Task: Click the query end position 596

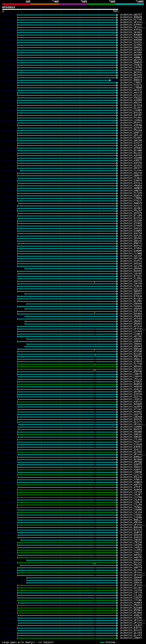Action: 115,11
